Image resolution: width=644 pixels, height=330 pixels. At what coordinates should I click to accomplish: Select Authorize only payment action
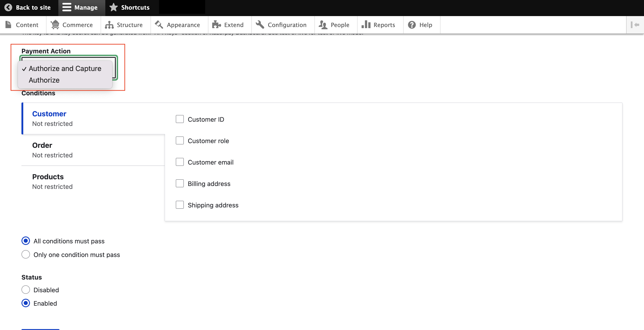tap(44, 80)
